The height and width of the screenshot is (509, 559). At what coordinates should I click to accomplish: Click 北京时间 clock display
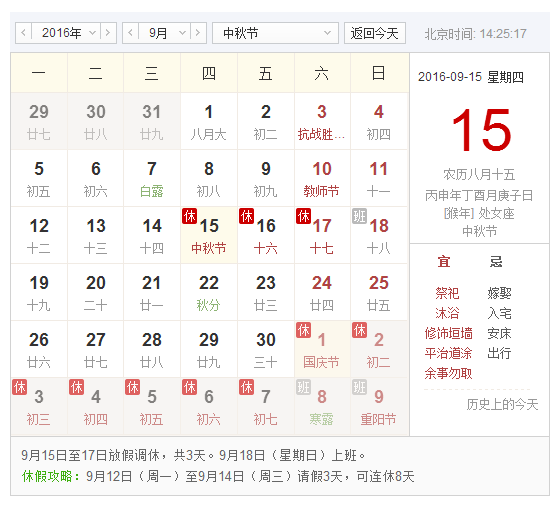(x=475, y=34)
